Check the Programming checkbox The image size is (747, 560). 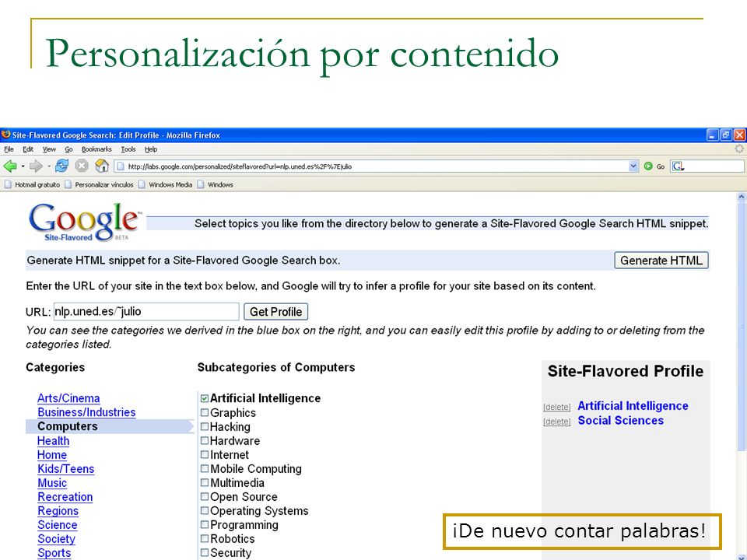(205, 524)
